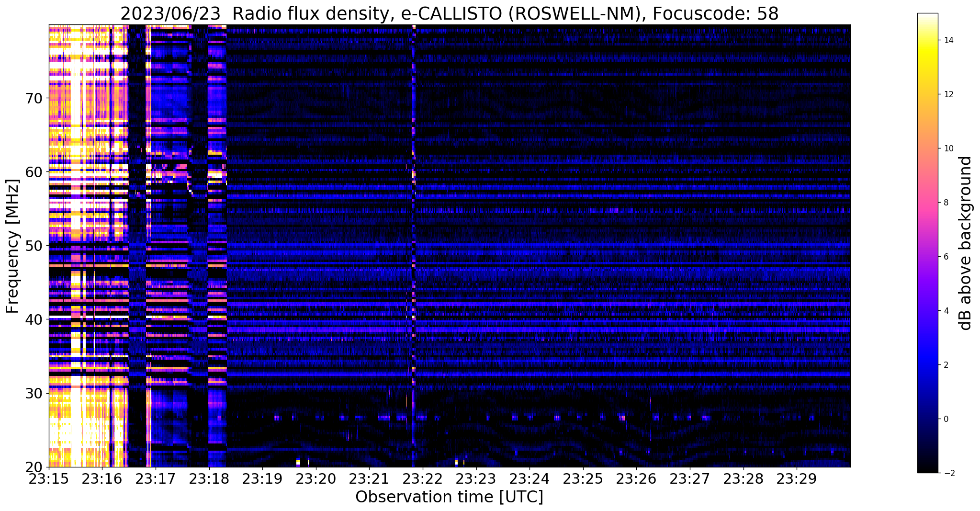Viewport: 980px width, 511px height.
Task: Click the colorbar tick value 8
Action: click(946, 203)
